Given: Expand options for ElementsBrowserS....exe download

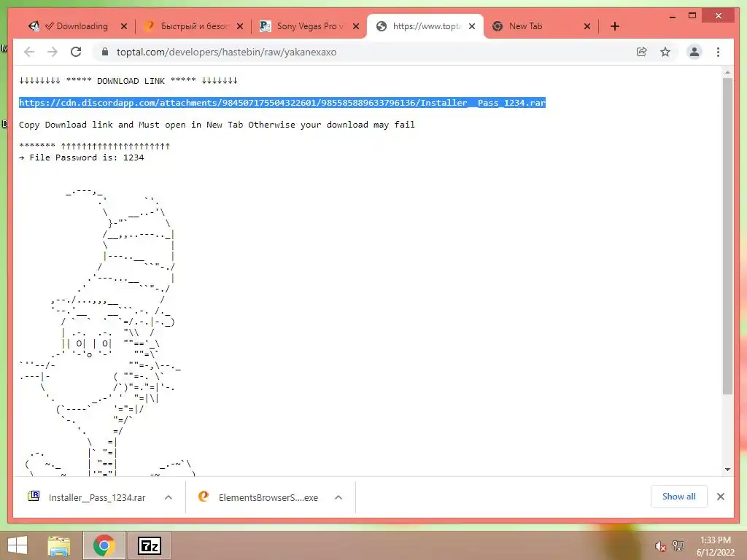Looking at the screenshot, I should click(338, 497).
